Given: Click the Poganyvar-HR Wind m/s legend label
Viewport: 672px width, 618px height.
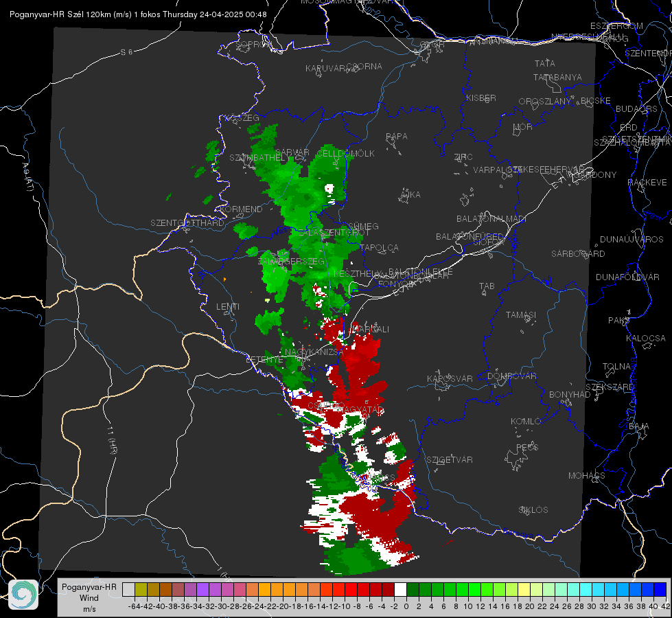Looking at the screenshot, I should [x=89, y=598].
